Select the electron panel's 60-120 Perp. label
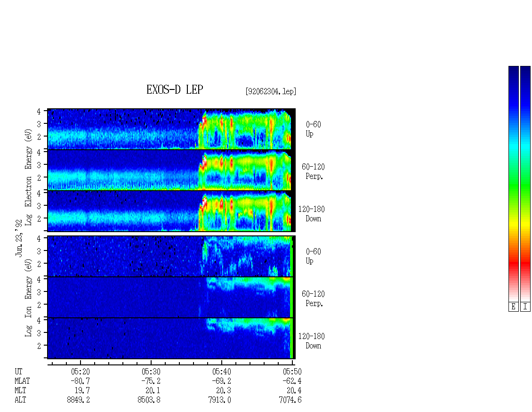This screenshot has height=412, width=532. tap(313, 171)
